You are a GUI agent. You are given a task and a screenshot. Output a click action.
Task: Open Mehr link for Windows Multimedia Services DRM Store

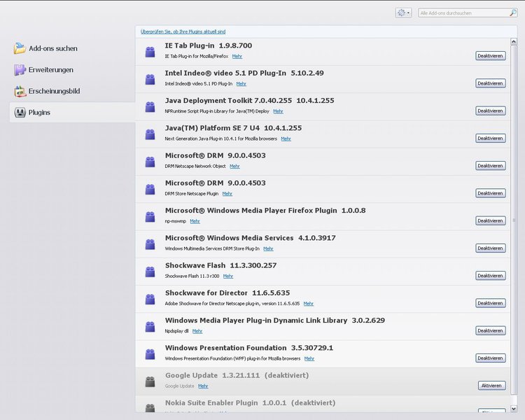click(268, 248)
